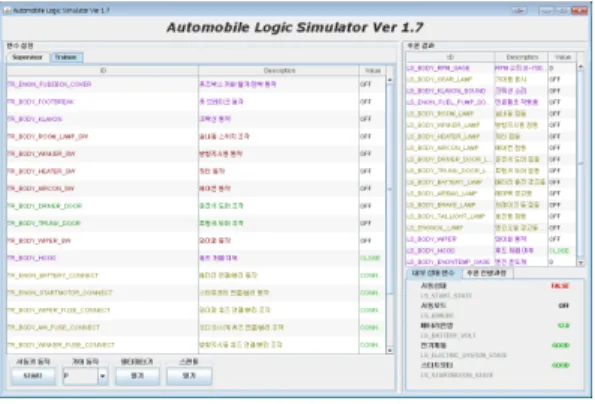
Task: Click the ID column header in the left table
Action: pyautogui.click(x=103, y=71)
